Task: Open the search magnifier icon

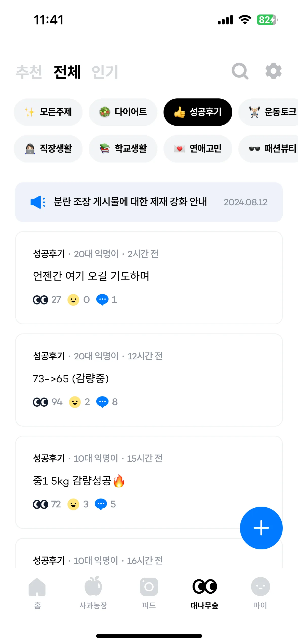Action: tap(240, 71)
